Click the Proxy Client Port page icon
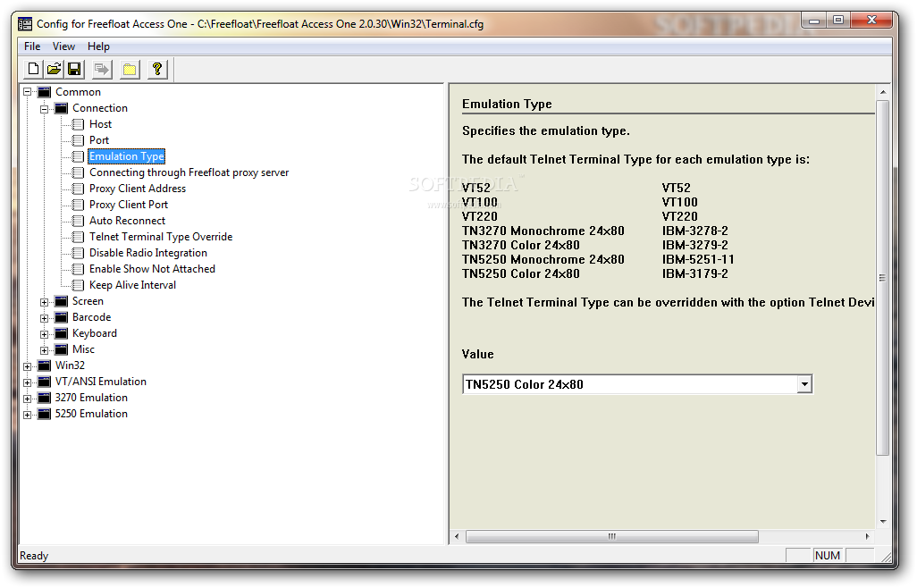The width and height of the screenshot is (917, 588). click(78, 205)
